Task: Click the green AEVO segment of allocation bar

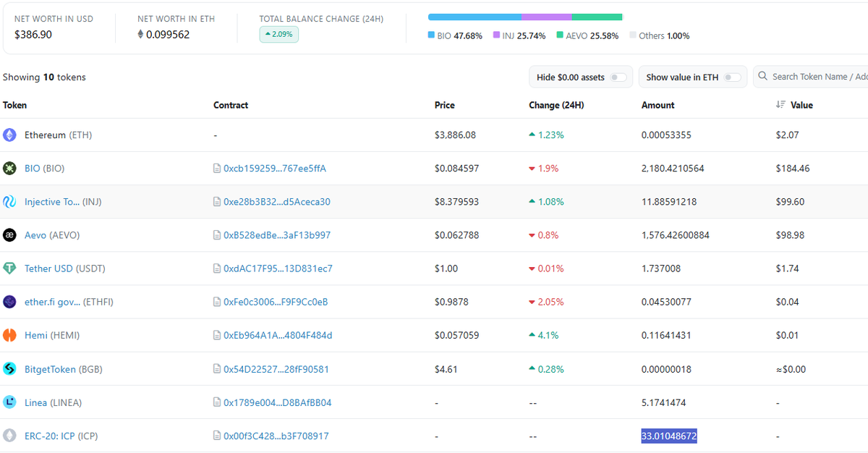Action: tap(597, 17)
